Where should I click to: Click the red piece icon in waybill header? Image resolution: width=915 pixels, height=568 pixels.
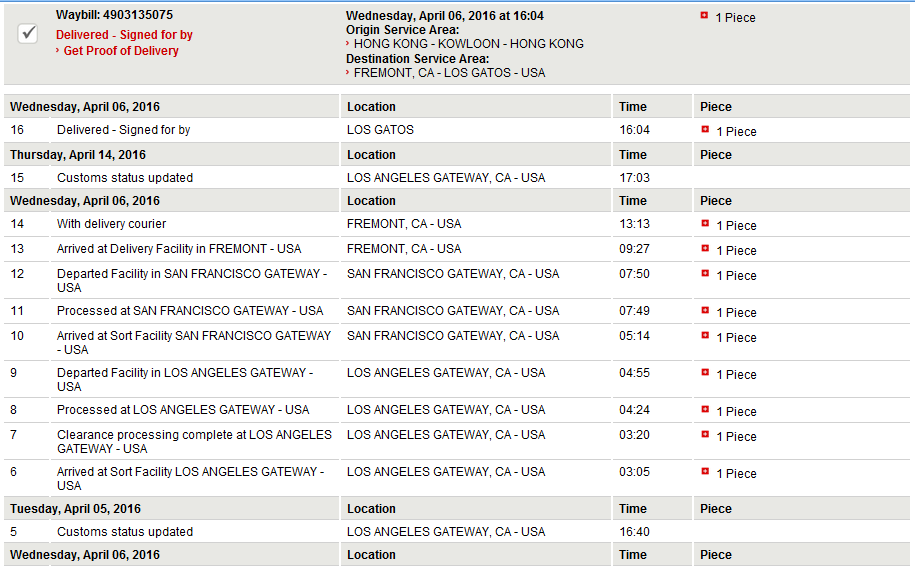pos(704,16)
